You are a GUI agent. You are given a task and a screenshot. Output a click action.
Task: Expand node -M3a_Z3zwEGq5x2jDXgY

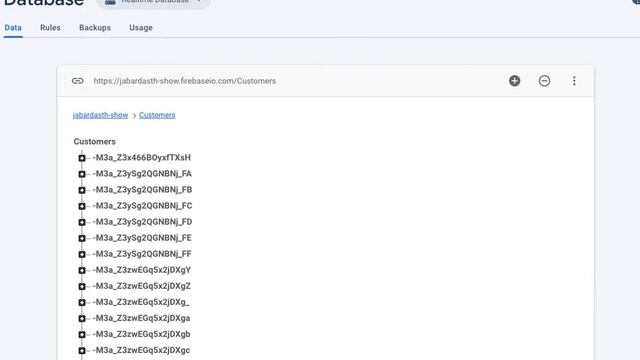pyautogui.click(x=82, y=270)
